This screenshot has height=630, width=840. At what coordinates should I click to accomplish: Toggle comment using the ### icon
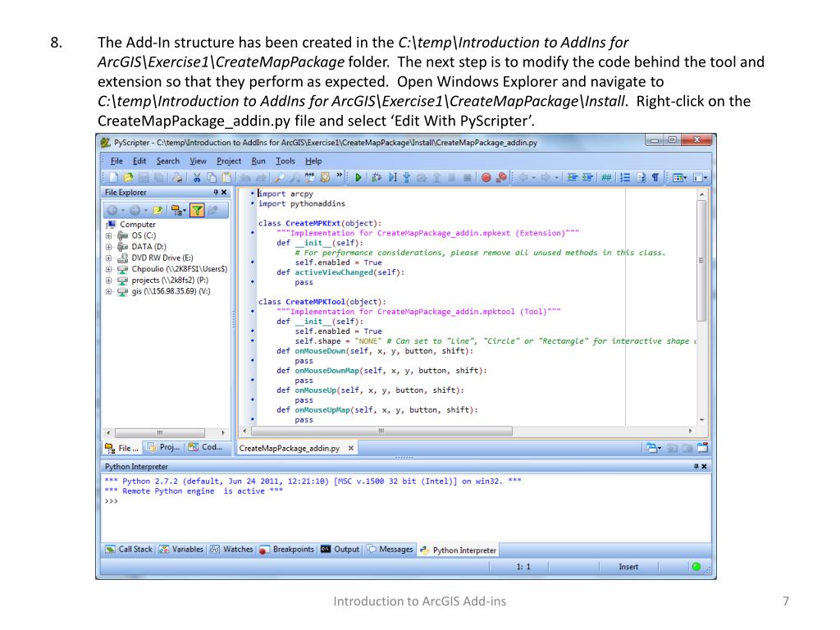tap(606, 177)
